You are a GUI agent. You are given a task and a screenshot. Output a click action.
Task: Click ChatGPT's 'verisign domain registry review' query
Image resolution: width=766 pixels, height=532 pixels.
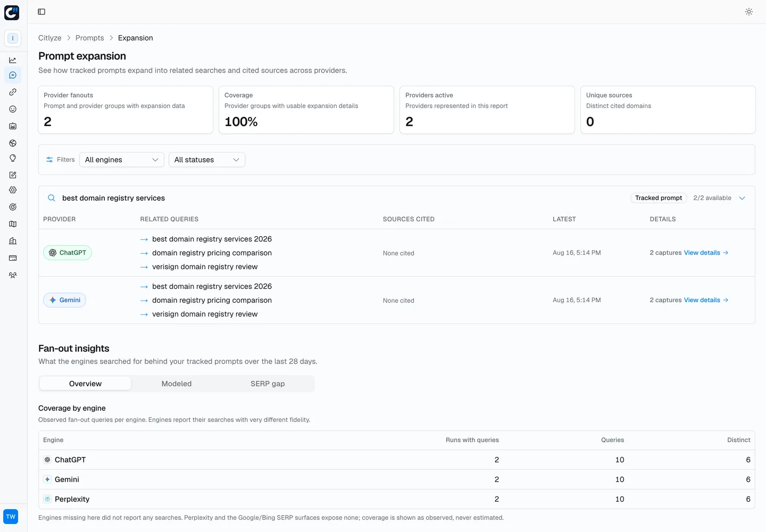click(x=205, y=267)
